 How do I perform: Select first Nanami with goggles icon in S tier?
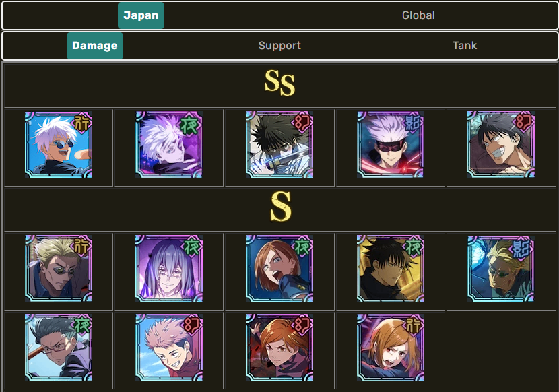(59, 269)
